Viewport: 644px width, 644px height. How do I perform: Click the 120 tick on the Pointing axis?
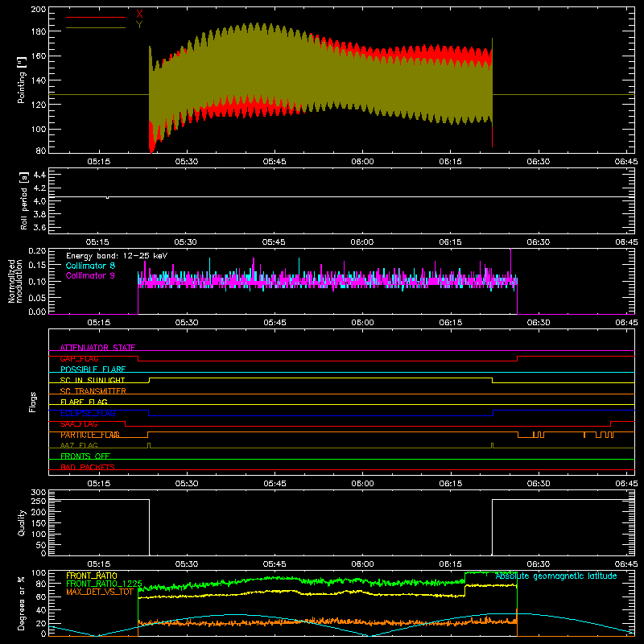click(39, 105)
